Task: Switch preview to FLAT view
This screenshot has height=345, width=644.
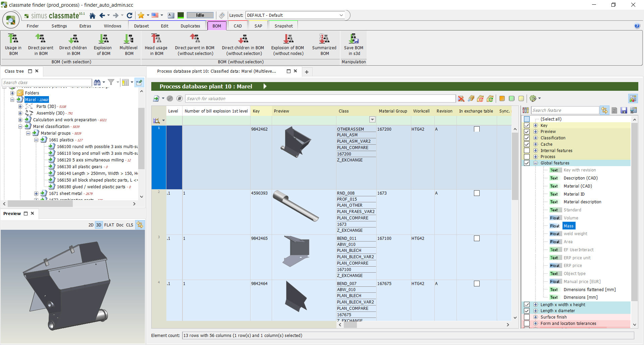Action: tap(109, 225)
